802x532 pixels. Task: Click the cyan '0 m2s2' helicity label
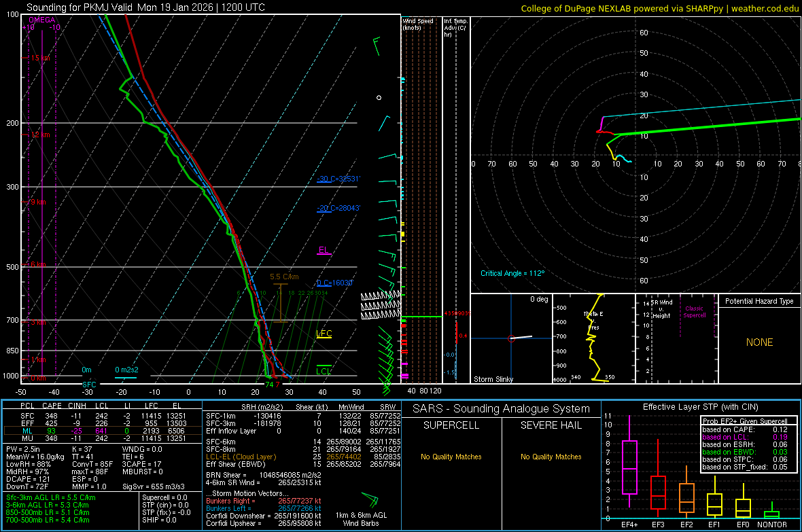click(x=126, y=370)
